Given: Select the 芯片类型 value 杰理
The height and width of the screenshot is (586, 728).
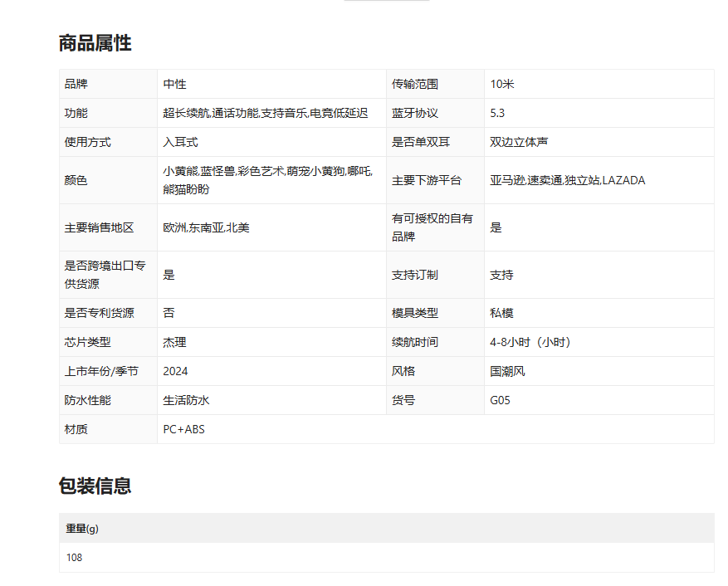Looking at the screenshot, I should (174, 342).
